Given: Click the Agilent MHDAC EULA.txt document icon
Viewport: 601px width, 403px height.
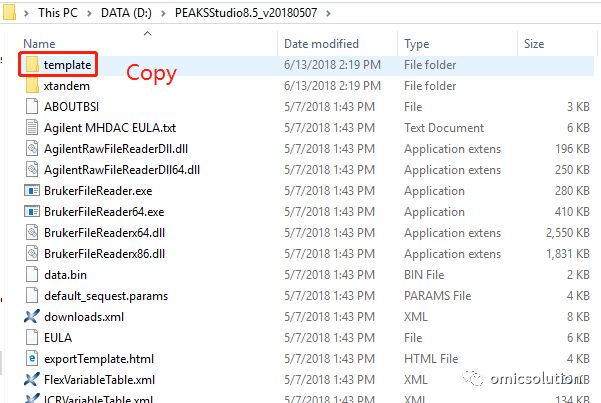Looking at the screenshot, I should (x=32, y=127).
